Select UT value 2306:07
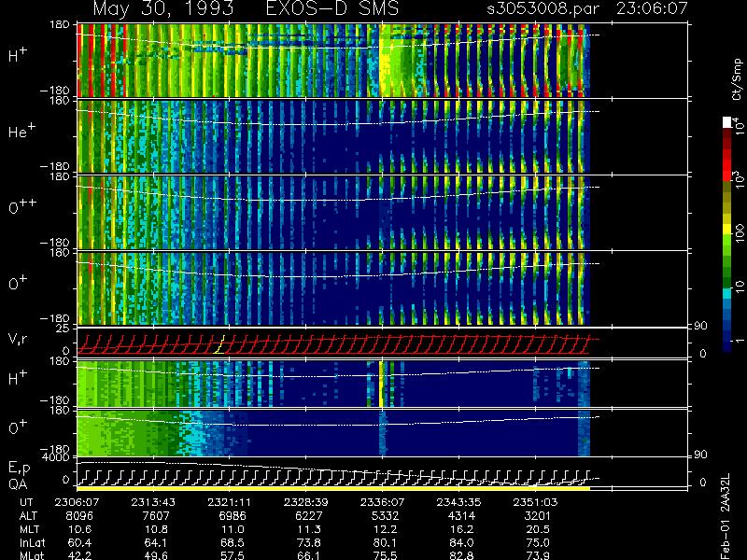The height and width of the screenshot is (560, 747). (x=78, y=502)
